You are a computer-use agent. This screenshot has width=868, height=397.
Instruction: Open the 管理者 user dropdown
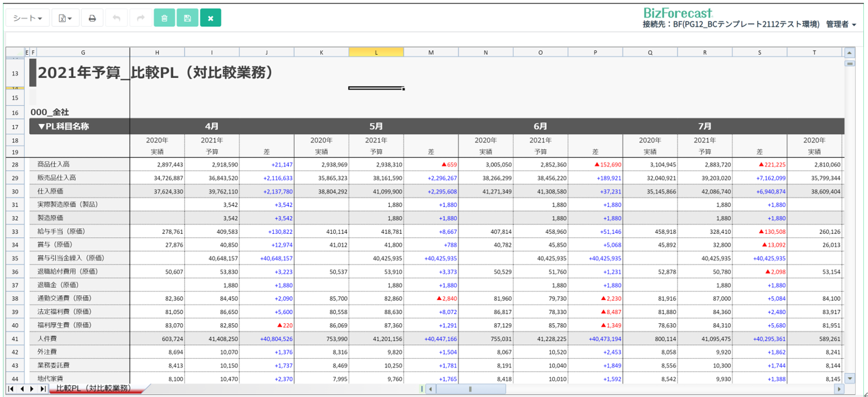841,24
